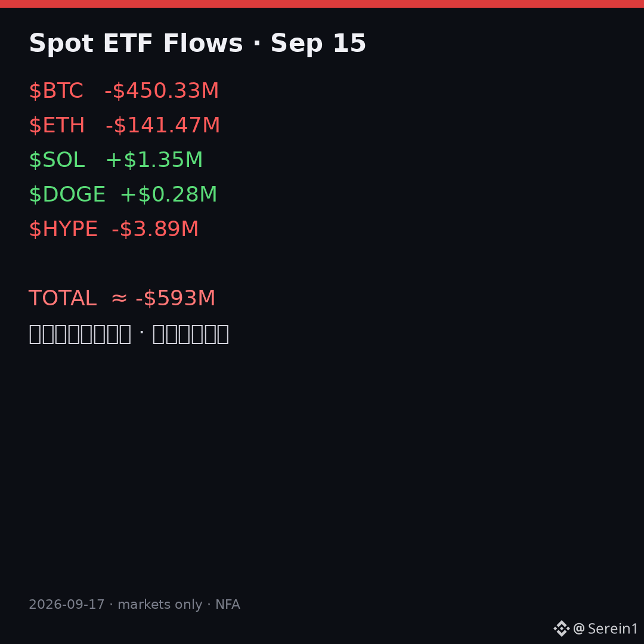Viewport: 644px width, 644px height.
Task: Click the markets only footer text
Action: coord(160,604)
